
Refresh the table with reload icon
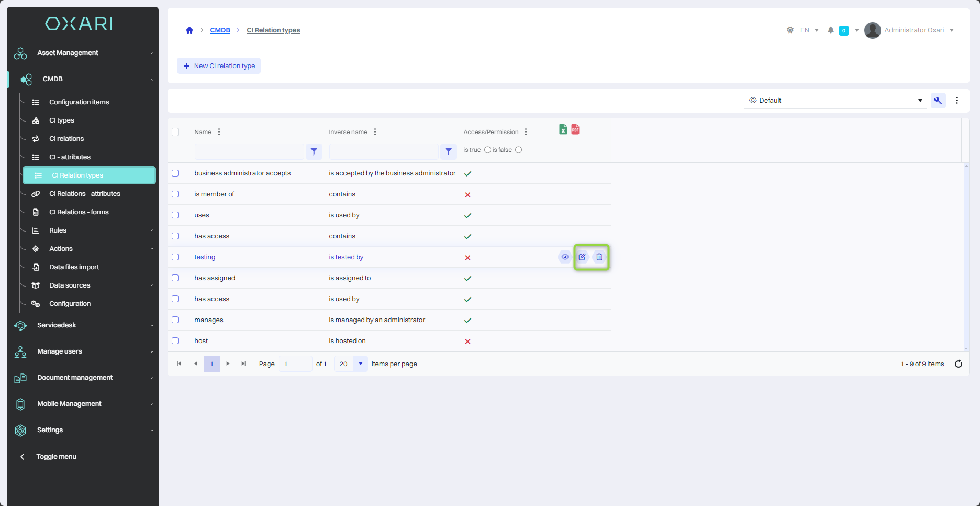tap(958, 364)
